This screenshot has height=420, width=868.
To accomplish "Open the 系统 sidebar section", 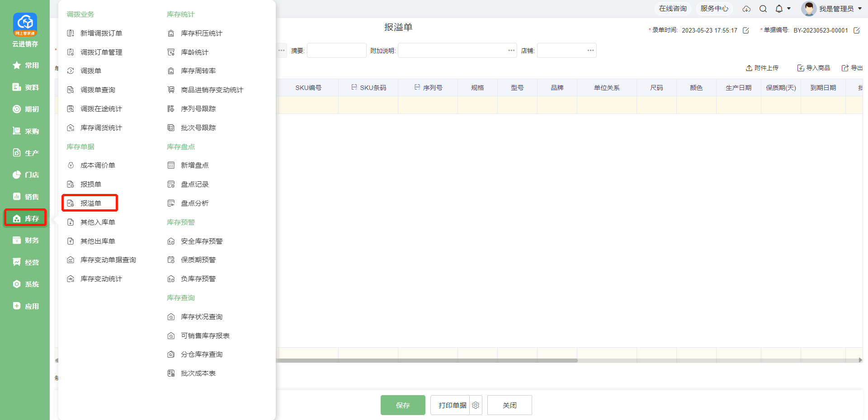I will pyautogui.click(x=25, y=284).
